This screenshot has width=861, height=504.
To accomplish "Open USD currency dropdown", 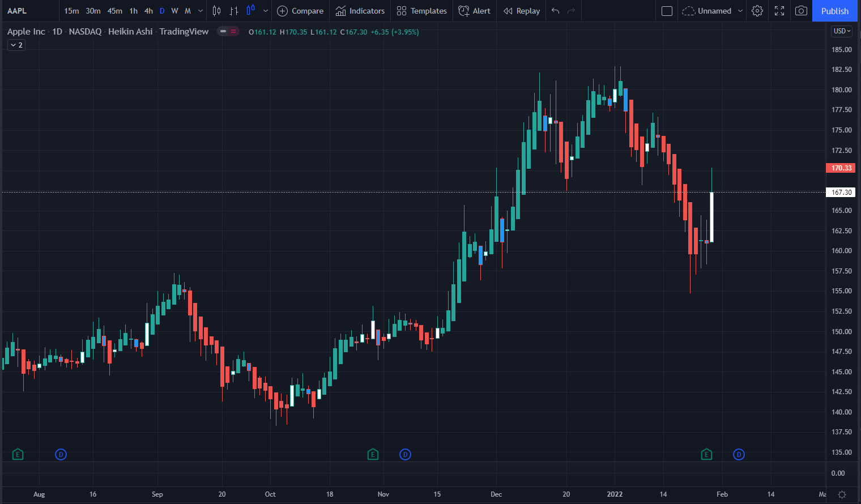I will tap(842, 31).
